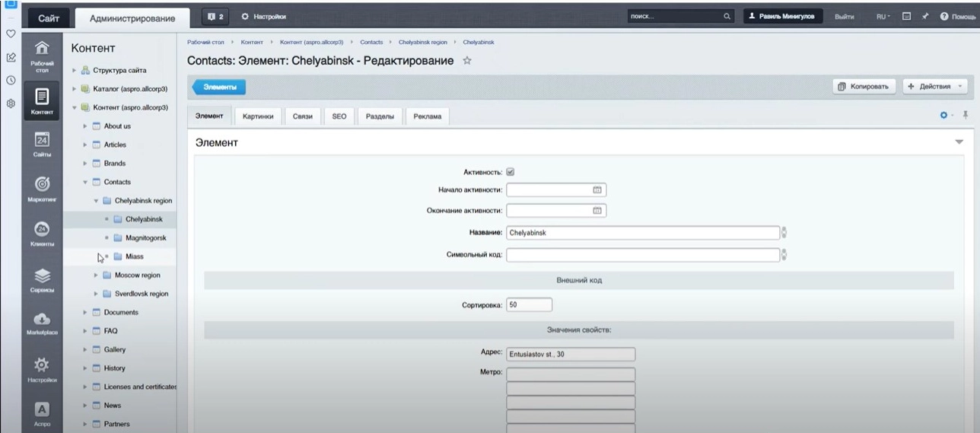Select the Элемент tab

tap(209, 116)
